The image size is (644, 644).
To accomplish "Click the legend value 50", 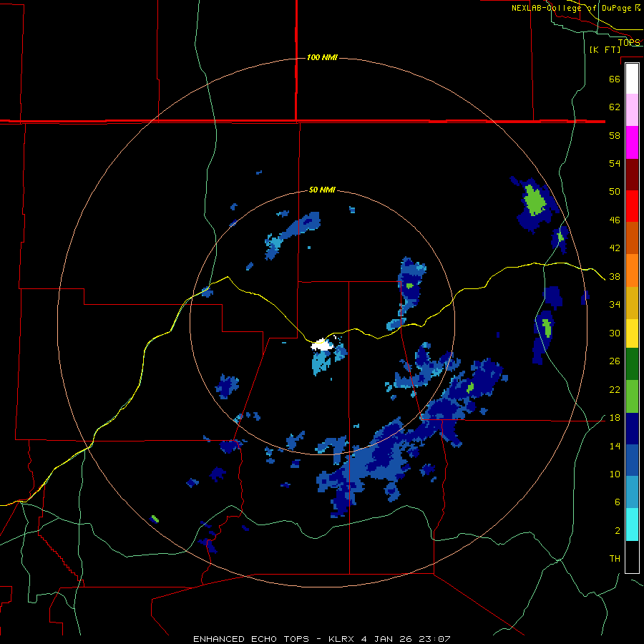I will click(x=615, y=192).
